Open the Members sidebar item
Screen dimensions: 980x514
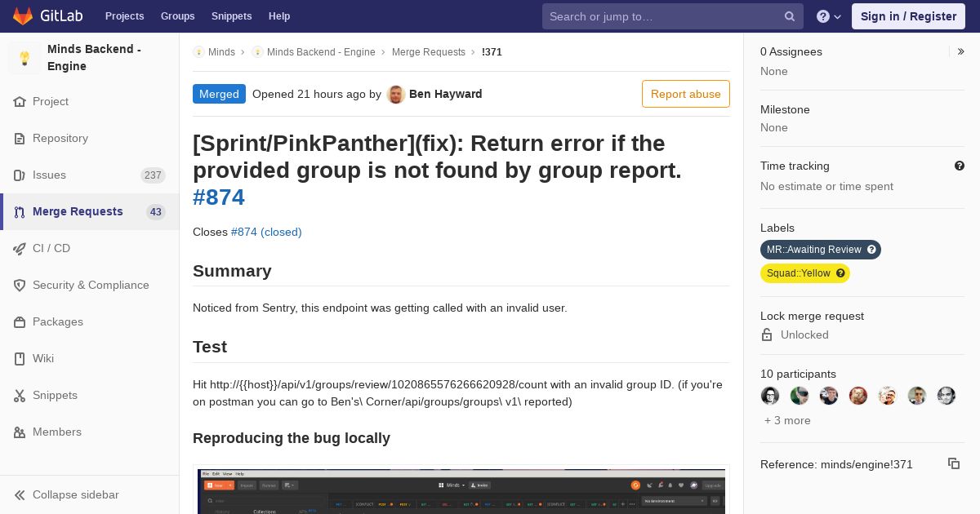pos(90,432)
